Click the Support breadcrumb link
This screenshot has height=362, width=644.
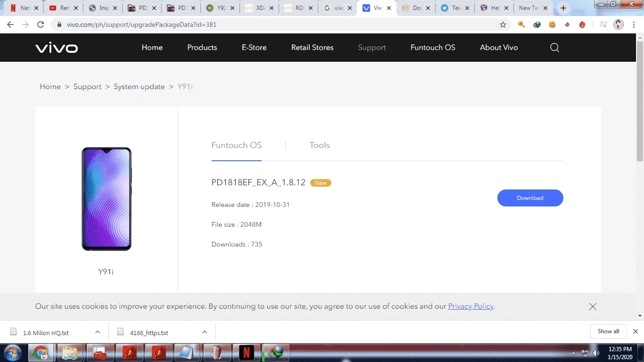[x=87, y=87]
